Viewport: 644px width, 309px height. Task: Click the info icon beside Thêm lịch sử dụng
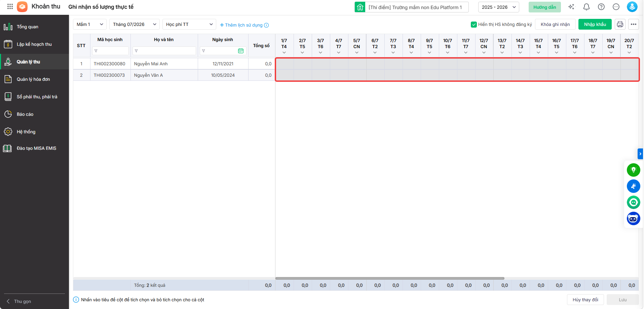[x=266, y=25]
